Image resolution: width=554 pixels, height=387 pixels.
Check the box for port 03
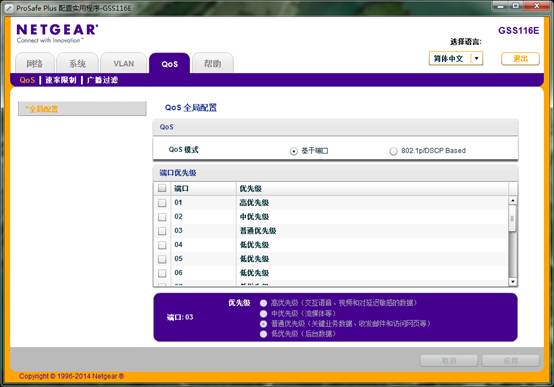[x=162, y=231]
